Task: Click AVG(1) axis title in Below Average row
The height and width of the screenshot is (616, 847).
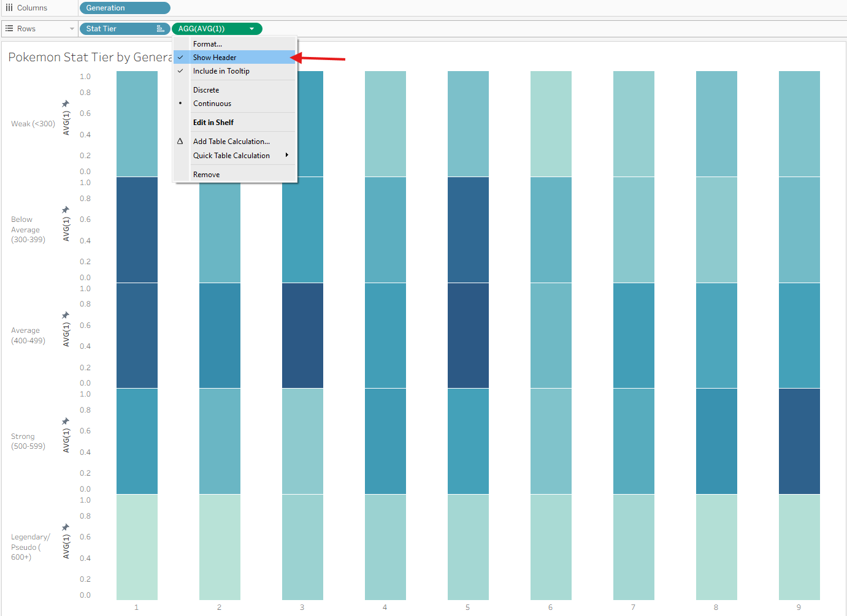Action: pyautogui.click(x=66, y=229)
